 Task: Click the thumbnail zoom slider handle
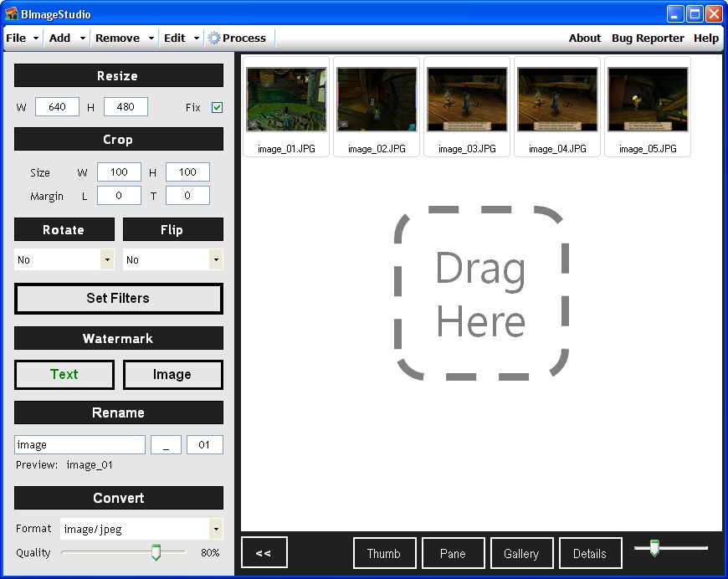click(x=654, y=548)
